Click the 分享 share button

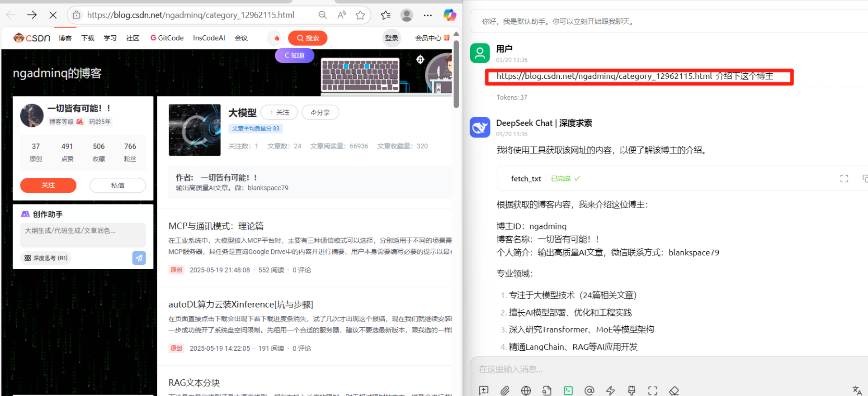[x=320, y=112]
